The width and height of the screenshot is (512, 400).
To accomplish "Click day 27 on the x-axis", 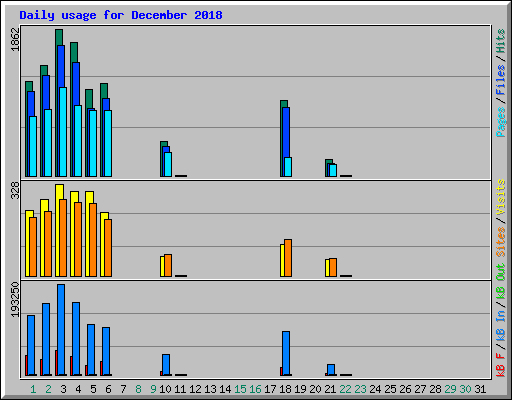I will (x=420, y=389).
